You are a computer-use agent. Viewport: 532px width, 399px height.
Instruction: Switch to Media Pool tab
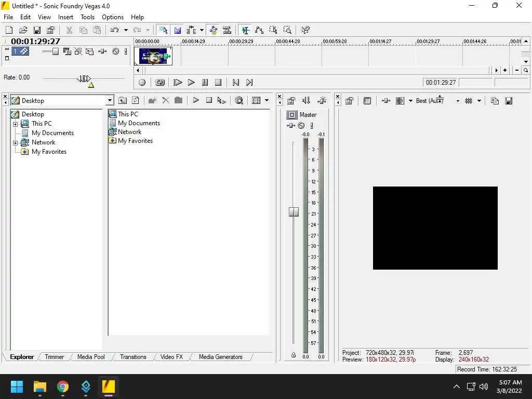[91, 357]
